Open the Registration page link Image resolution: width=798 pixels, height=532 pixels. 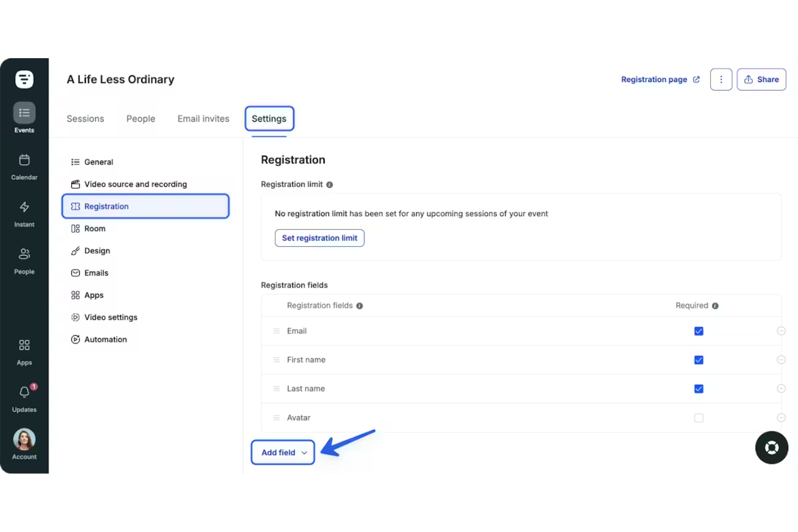655,79
